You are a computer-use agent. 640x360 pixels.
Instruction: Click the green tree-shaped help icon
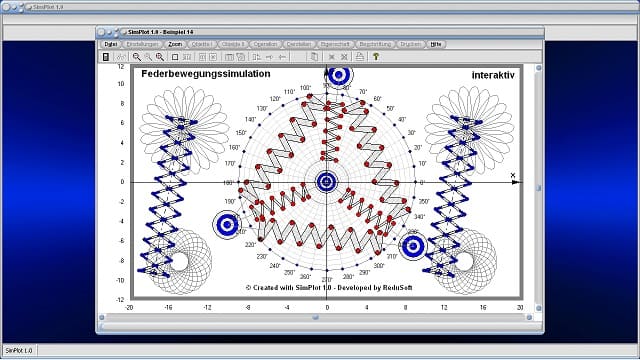376,57
